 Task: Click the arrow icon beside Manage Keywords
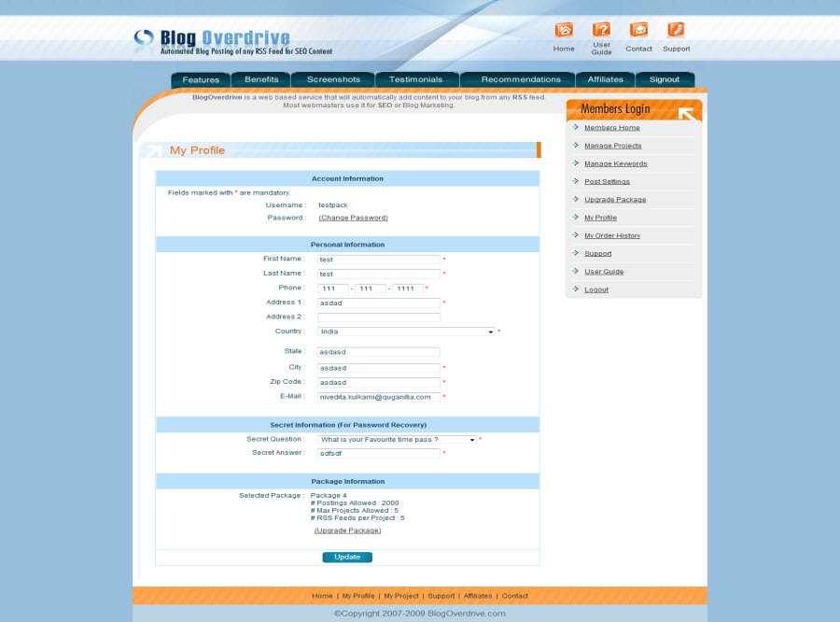point(576,163)
